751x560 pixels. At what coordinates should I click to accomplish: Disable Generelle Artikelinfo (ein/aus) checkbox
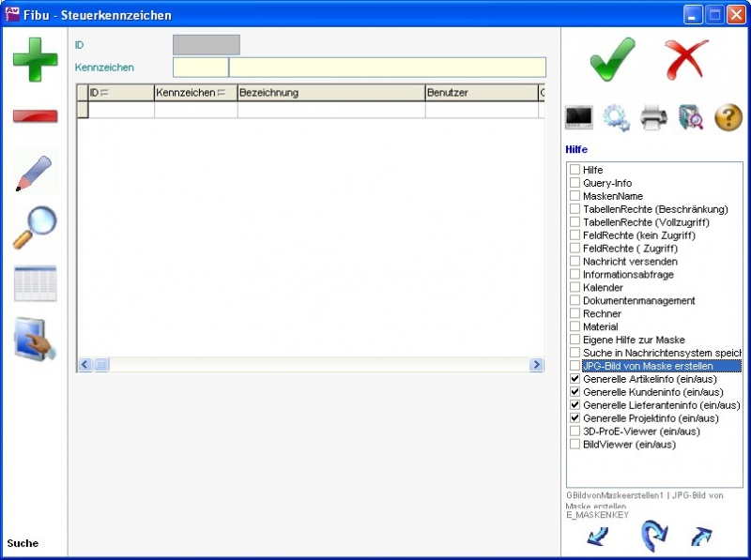point(575,379)
